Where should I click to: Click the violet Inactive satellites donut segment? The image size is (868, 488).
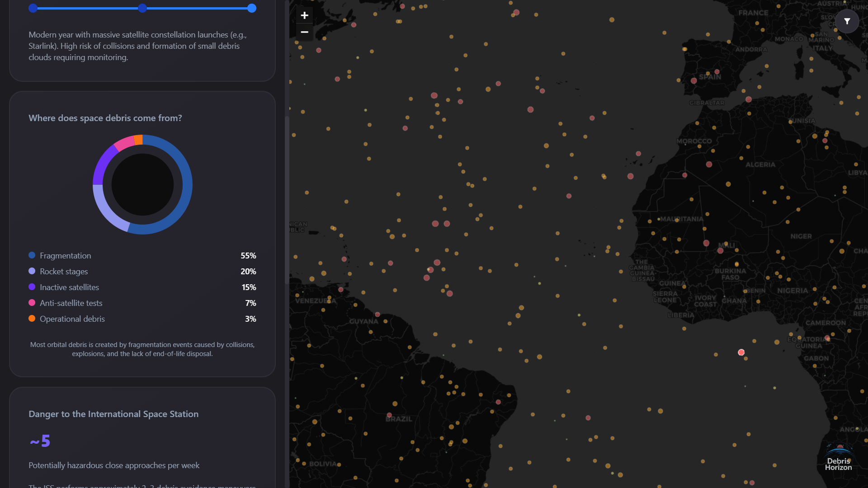click(x=103, y=164)
